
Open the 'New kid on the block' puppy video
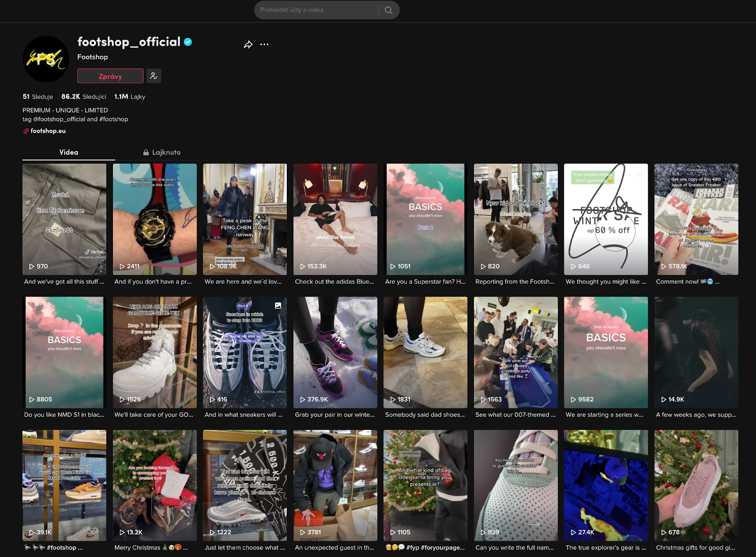coord(515,219)
